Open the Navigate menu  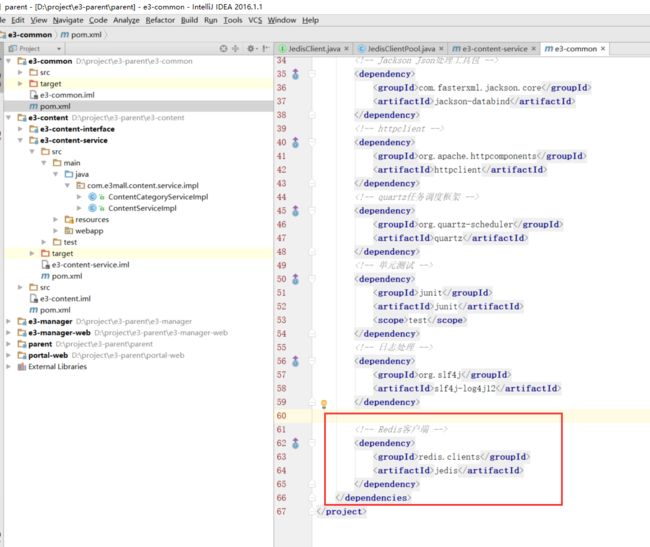coord(68,20)
